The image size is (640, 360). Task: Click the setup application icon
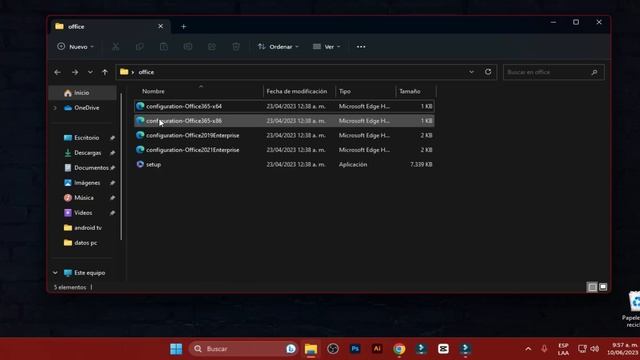coord(140,164)
